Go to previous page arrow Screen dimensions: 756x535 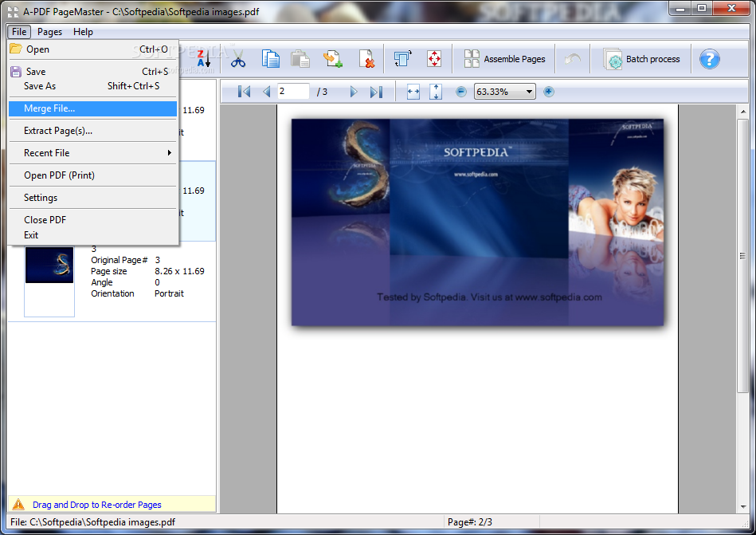click(x=266, y=91)
